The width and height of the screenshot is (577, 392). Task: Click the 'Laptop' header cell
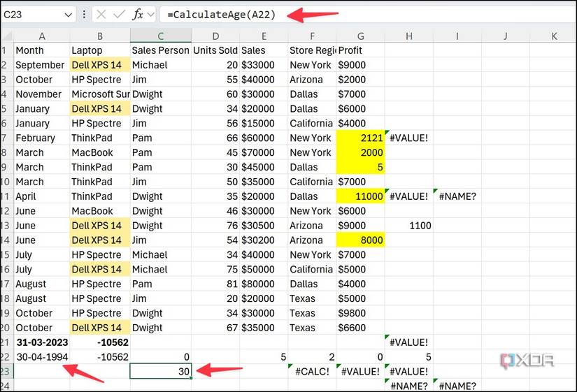[x=100, y=50]
